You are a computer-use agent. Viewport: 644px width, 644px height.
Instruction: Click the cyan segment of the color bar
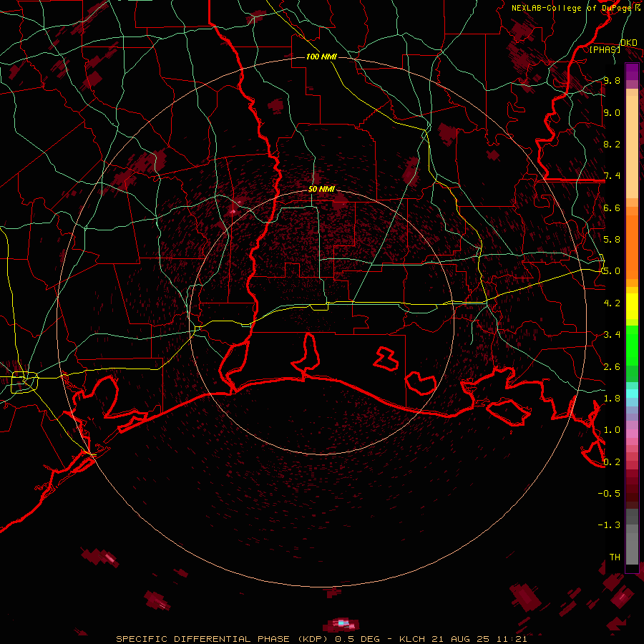pyautogui.click(x=632, y=394)
